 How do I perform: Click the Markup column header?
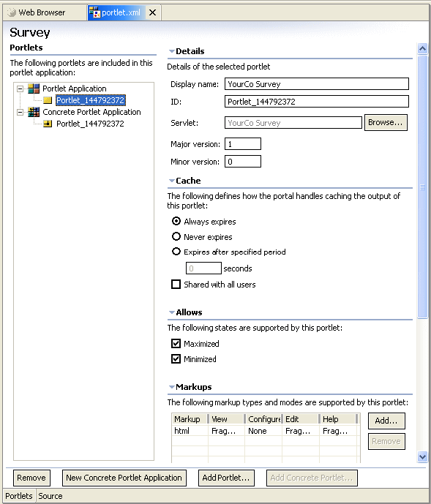[190, 419]
